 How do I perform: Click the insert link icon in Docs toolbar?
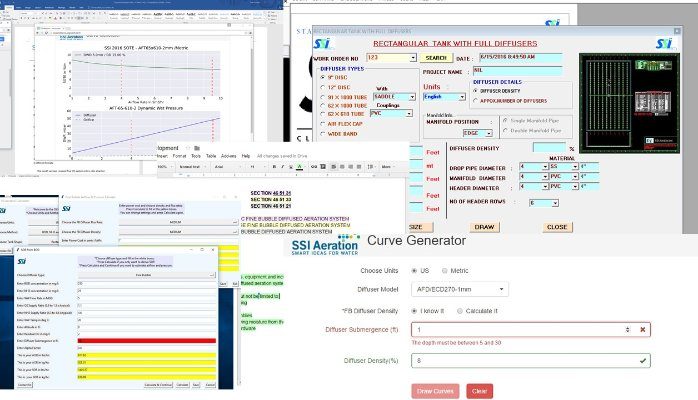pos(314,167)
